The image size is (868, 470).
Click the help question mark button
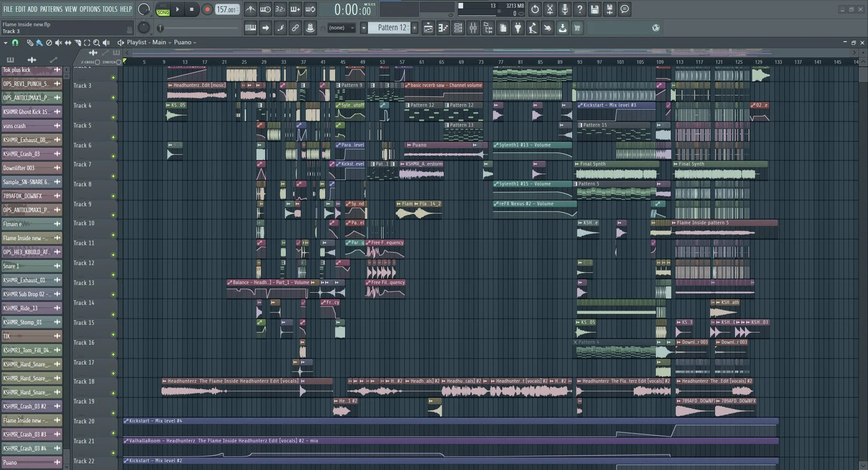[579, 9]
